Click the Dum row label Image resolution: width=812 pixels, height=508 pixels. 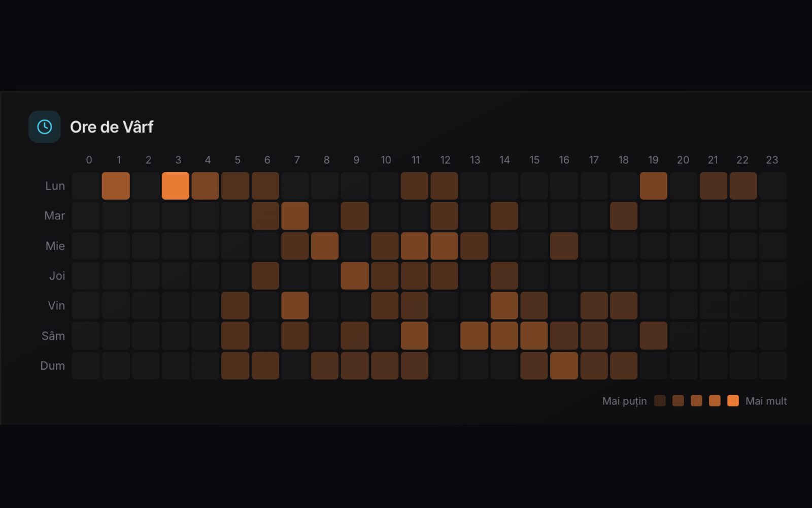pos(53,366)
